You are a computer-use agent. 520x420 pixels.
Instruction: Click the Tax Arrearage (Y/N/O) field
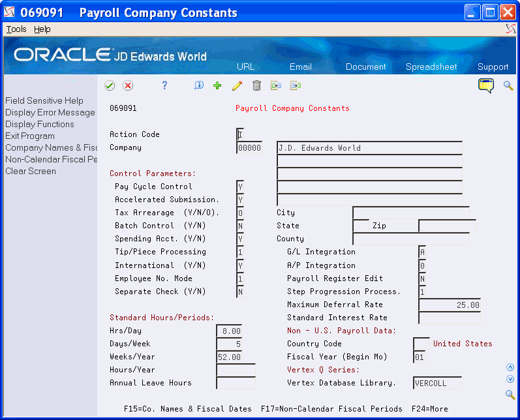coord(240,213)
